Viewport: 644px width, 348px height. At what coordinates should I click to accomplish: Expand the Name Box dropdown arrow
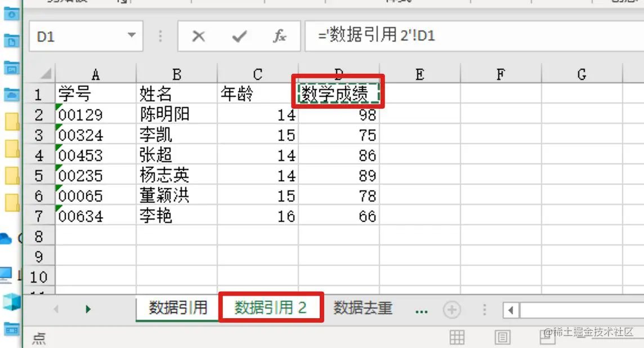tap(131, 35)
